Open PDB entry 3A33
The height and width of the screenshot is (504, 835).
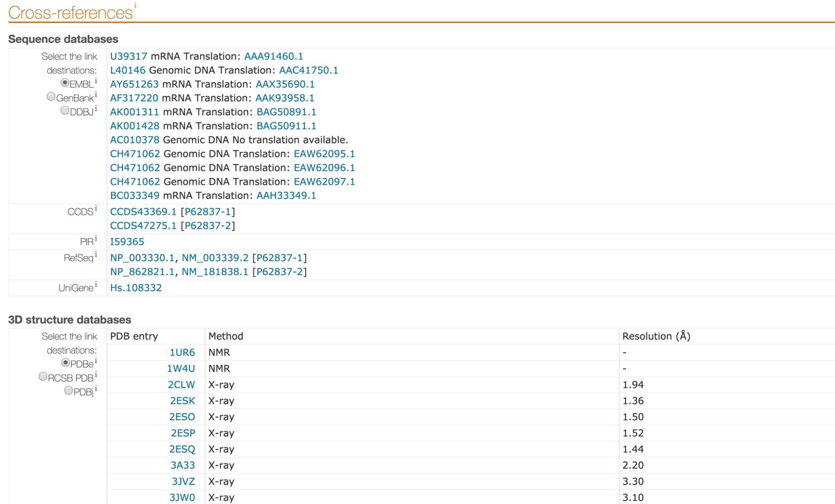coord(183,465)
